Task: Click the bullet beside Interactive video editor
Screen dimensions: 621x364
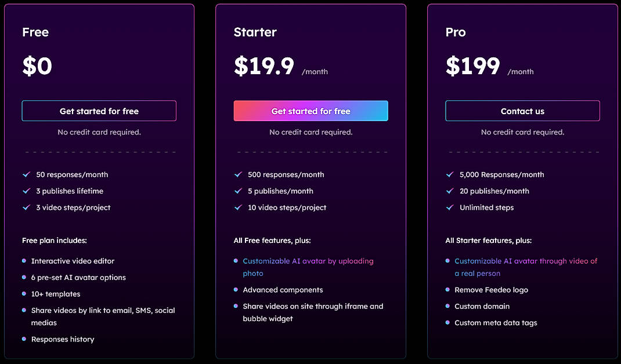Action: 24,261
